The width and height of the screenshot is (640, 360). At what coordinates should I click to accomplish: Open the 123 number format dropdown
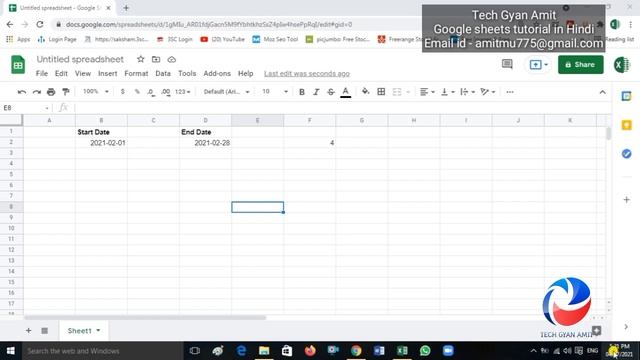pos(182,92)
